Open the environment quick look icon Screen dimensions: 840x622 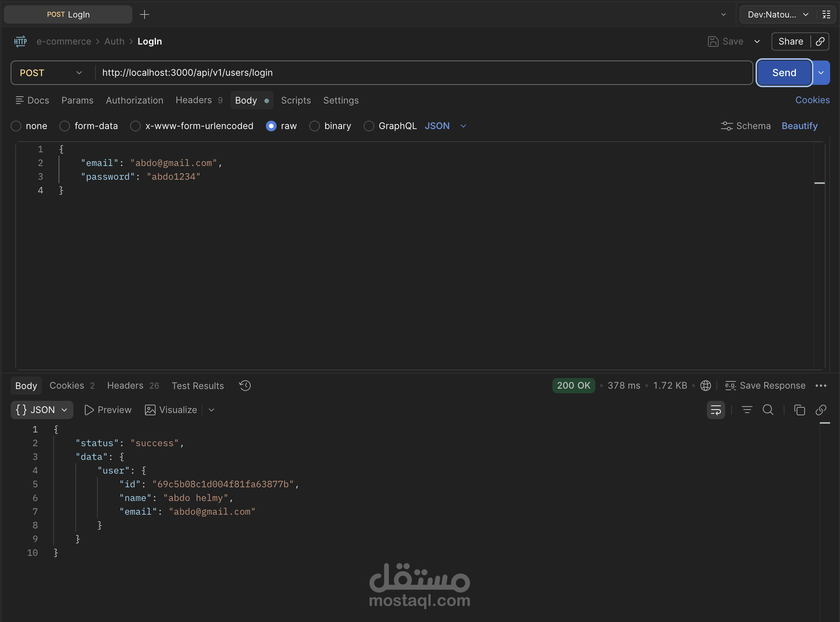pyautogui.click(x=826, y=14)
